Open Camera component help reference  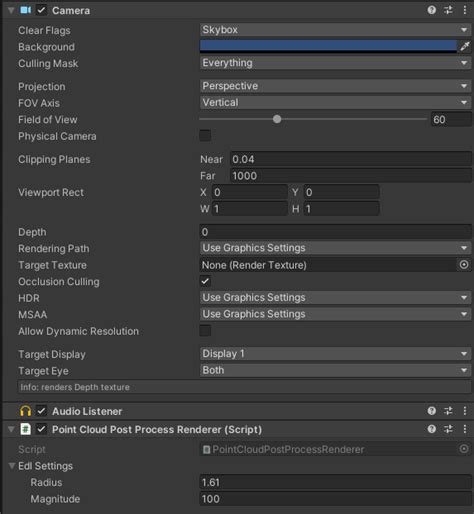pos(432,10)
